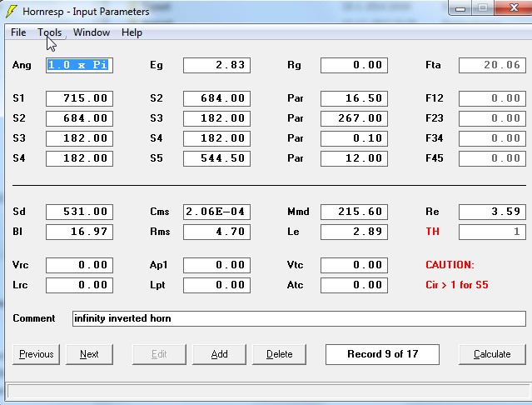Click the red TH label
The height and width of the screenshot is (405, 532).
point(433,232)
